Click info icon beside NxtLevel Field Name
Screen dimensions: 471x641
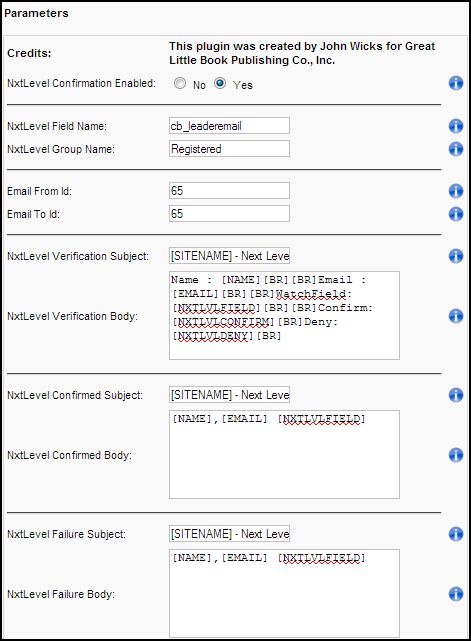click(456, 126)
